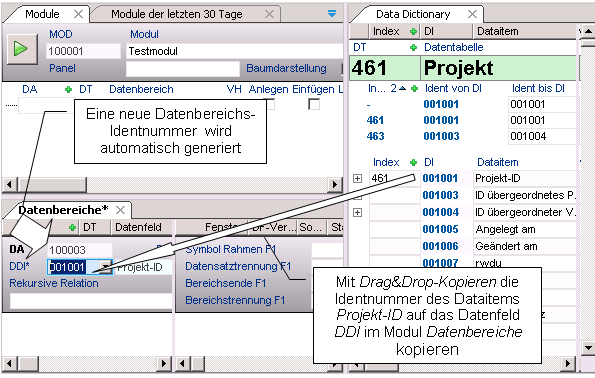Click the green plus in the Data Dictionary Index header
The height and width of the screenshot is (378, 595).
[414, 32]
